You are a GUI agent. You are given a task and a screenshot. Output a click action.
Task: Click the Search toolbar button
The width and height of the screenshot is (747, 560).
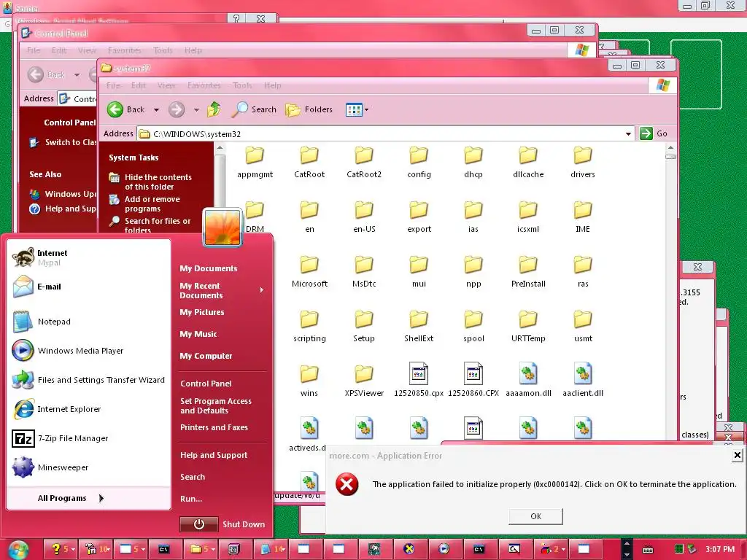click(254, 109)
